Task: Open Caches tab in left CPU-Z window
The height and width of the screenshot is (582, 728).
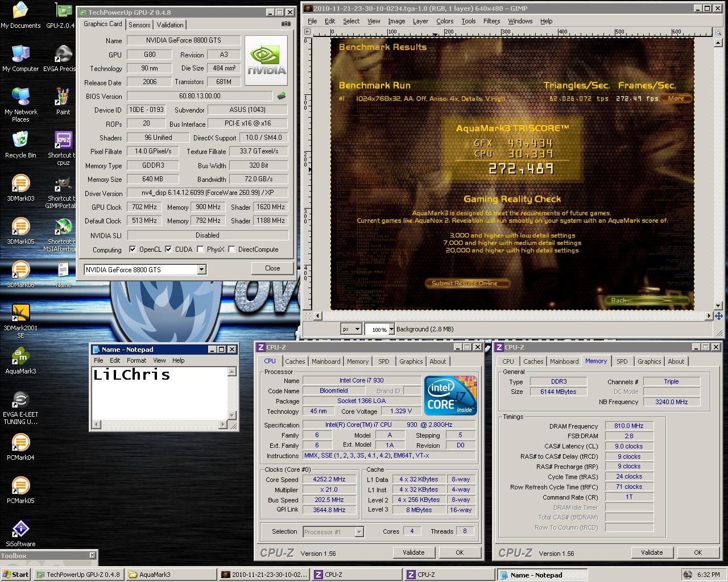Action: click(295, 361)
